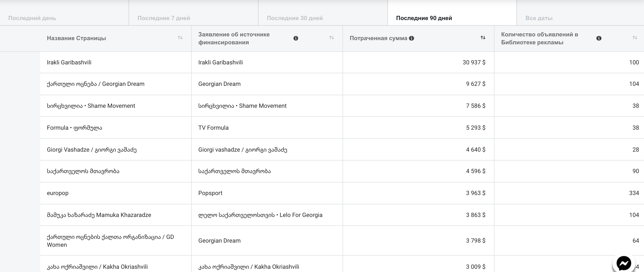The height and width of the screenshot is (272, 644).
Task: Open europop page row
Action: 57,193
